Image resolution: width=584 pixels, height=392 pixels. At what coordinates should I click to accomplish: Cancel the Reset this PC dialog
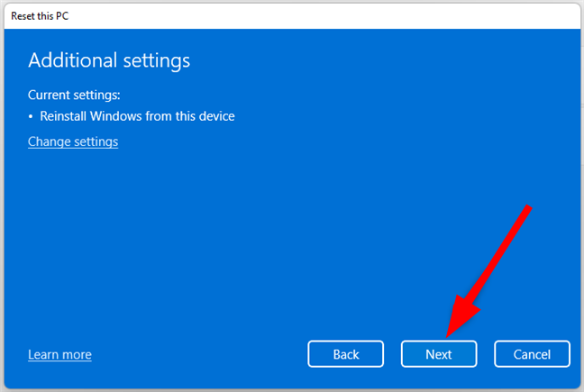[x=532, y=354]
